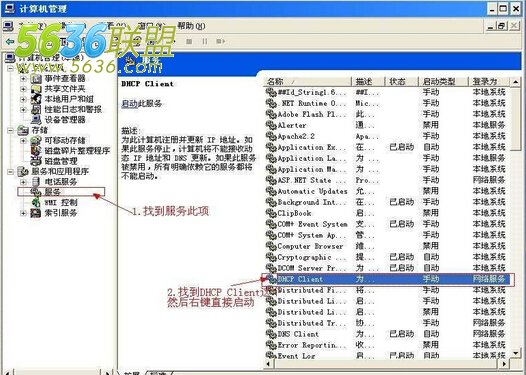This screenshot has height=375, width=526.
Task: Collapse the 存储 tree node
Action: [10, 130]
